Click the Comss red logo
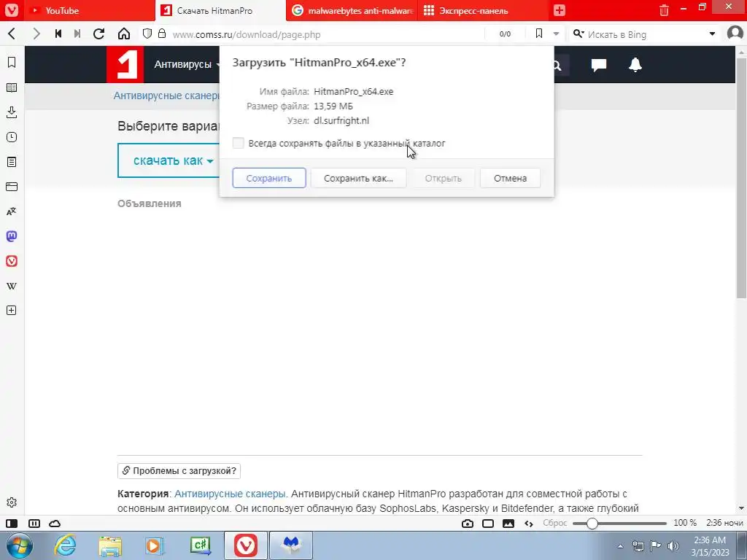This screenshot has width=747, height=560. (125, 64)
